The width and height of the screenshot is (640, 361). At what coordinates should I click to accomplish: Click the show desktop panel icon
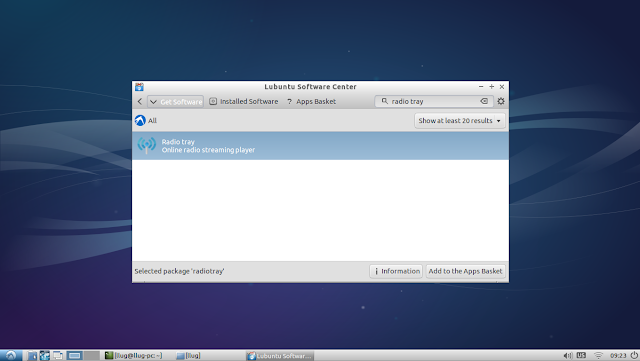(58, 355)
